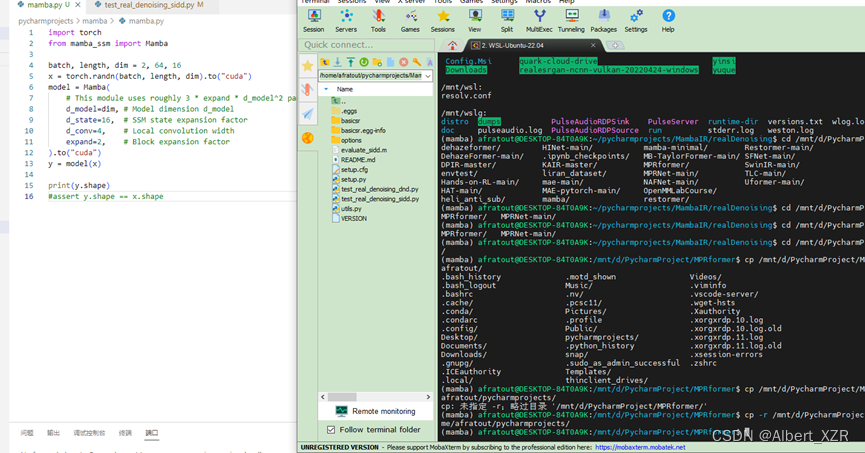Start MultiExec mode from toolbar
865x453 pixels.
click(539, 21)
